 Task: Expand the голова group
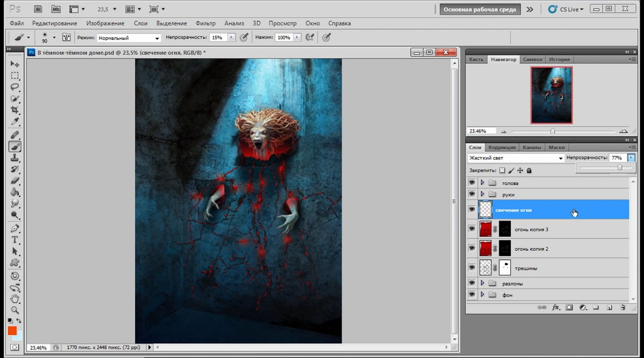482,183
